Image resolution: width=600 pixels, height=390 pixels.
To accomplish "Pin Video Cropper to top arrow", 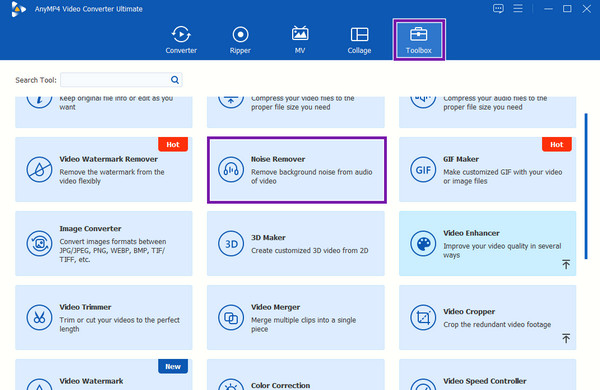I will pyautogui.click(x=566, y=338).
